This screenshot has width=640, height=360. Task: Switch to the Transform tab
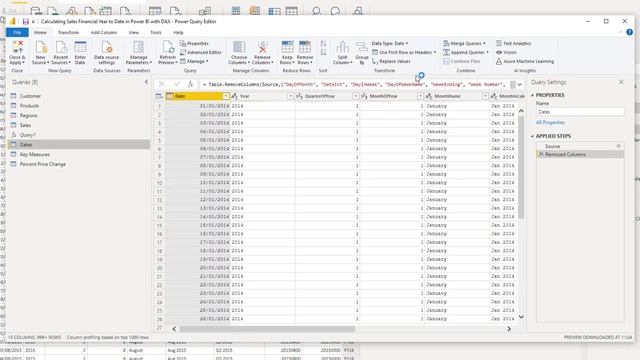pyautogui.click(x=68, y=32)
